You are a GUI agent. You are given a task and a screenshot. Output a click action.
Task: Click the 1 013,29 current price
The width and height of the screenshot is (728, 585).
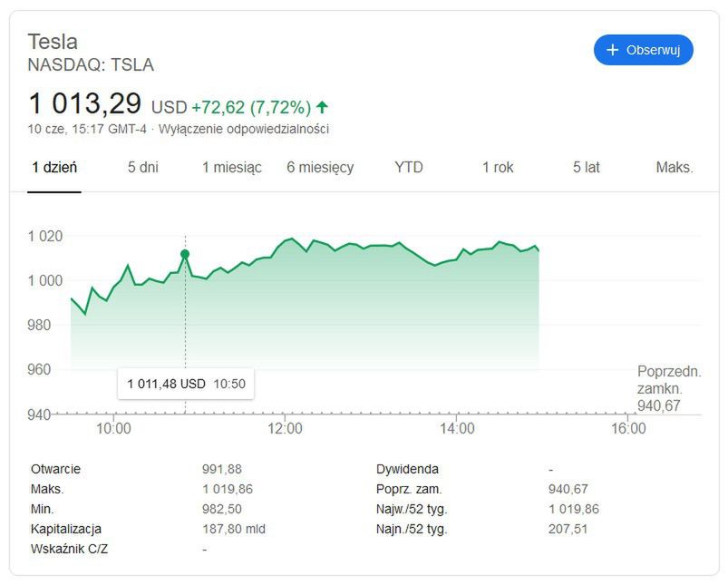pyautogui.click(x=84, y=103)
